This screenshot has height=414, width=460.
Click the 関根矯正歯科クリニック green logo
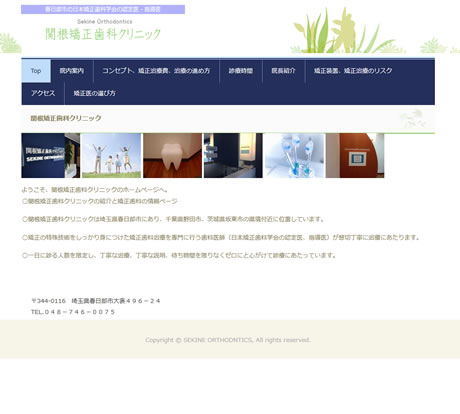tap(103, 34)
